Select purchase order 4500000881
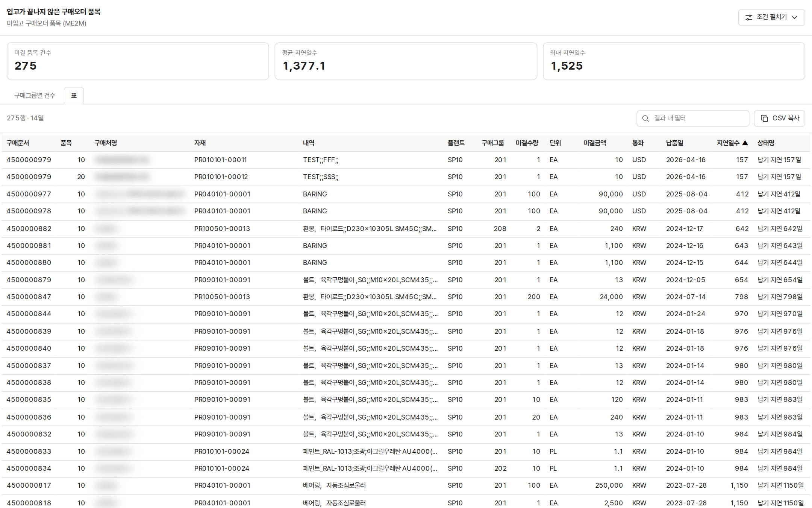Viewport: 812px width, 508px height. pos(29,246)
